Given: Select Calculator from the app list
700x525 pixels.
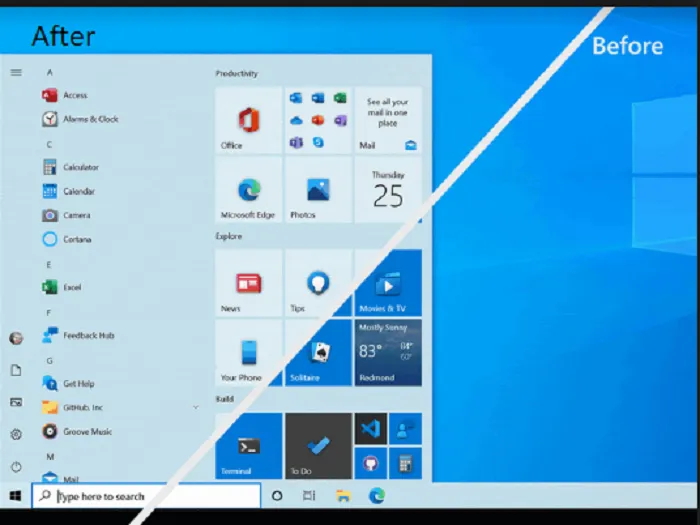Looking at the screenshot, I should 80,168.
